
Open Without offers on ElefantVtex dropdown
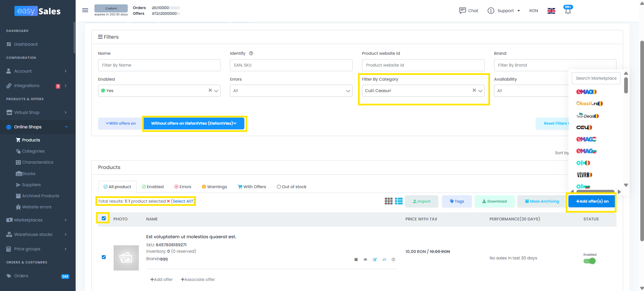point(194,123)
